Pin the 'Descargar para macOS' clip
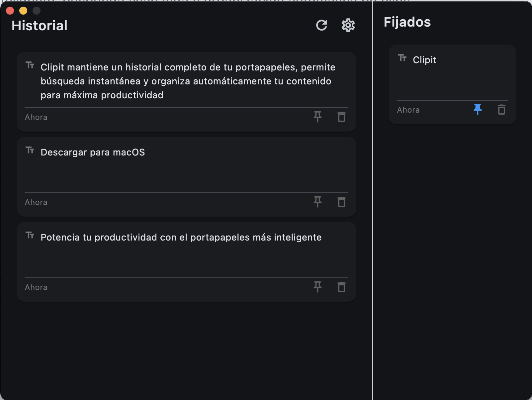 (317, 202)
